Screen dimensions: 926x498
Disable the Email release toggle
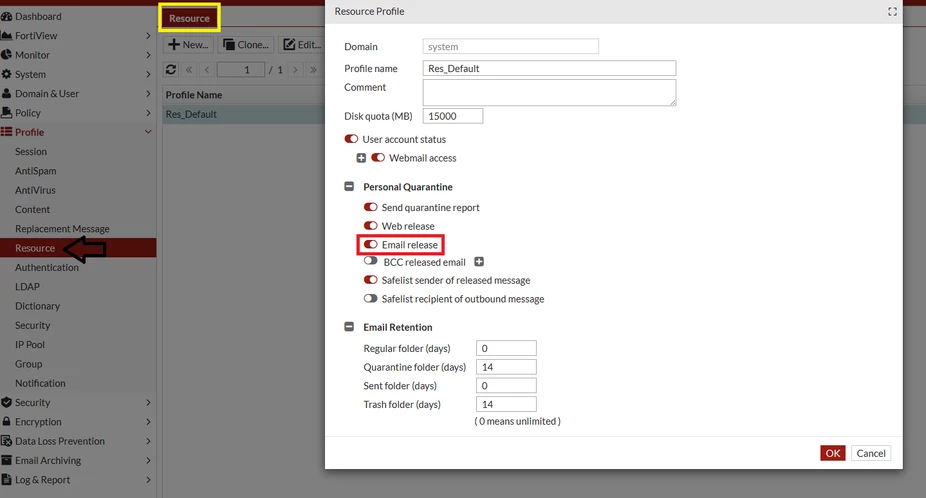click(370, 244)
